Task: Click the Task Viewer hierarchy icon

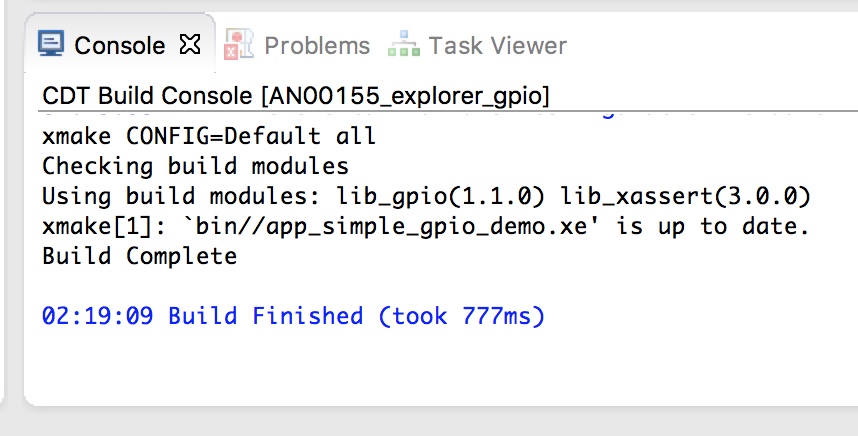Action: [404, 44]
